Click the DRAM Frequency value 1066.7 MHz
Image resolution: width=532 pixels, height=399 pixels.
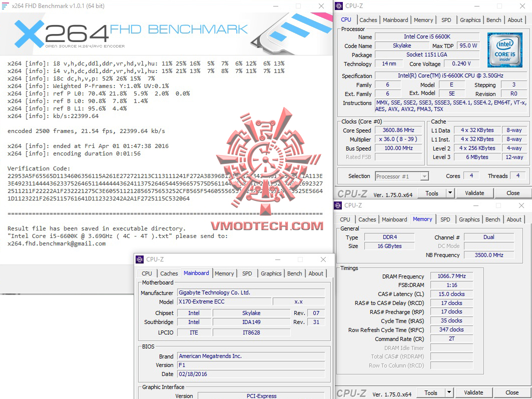(451, 276)
